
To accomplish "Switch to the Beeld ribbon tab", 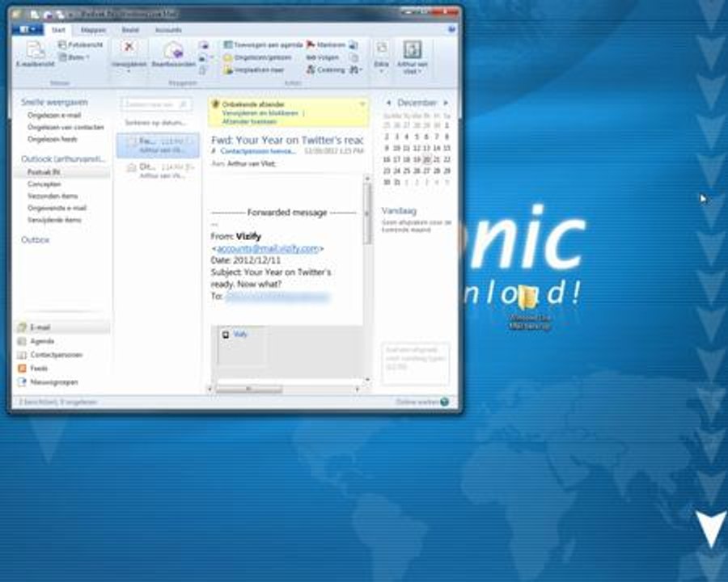I will tap(130, 30).
